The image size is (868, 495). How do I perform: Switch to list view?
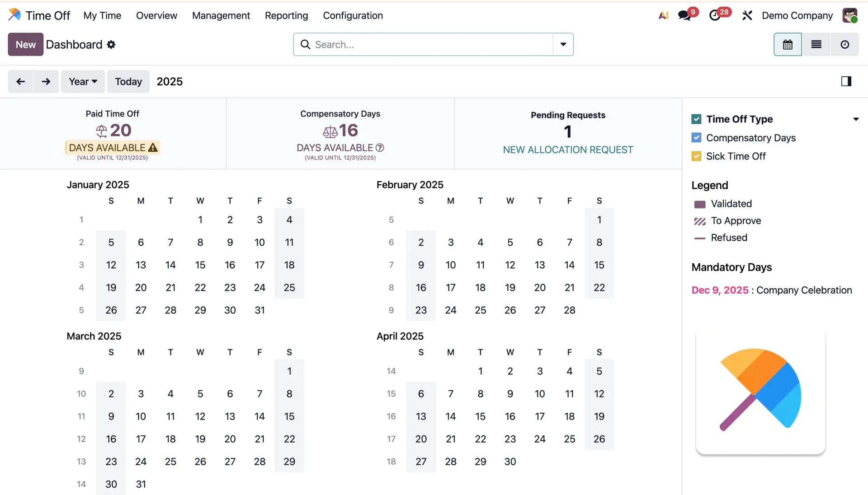click(x=816, y=44)
